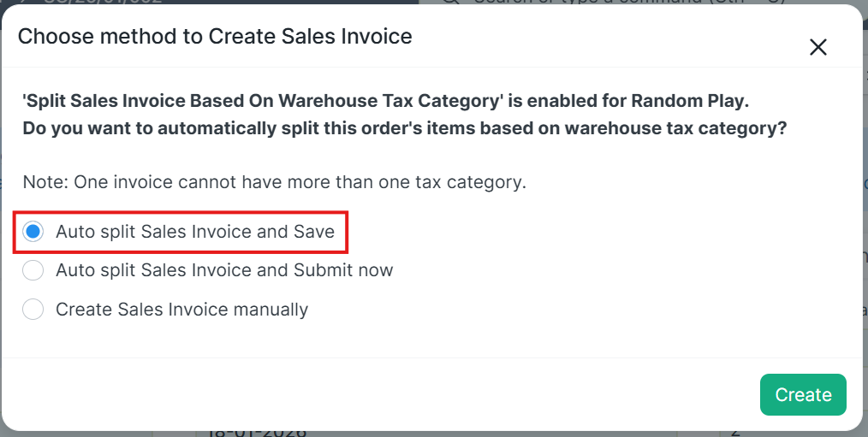This screenshot has height=437, width=868.
Task: Click the bold 'Split Sales Invoice Based On Warehouse Tax Category' text
Action: 261,101
